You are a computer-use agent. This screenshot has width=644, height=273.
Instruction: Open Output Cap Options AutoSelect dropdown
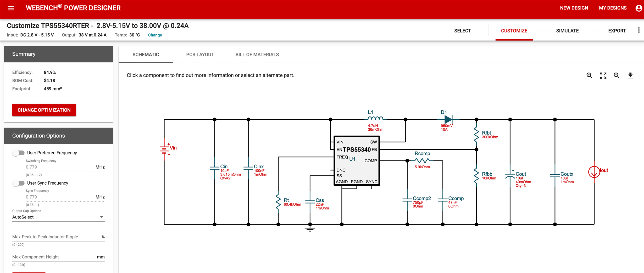[x=58, y=217]
